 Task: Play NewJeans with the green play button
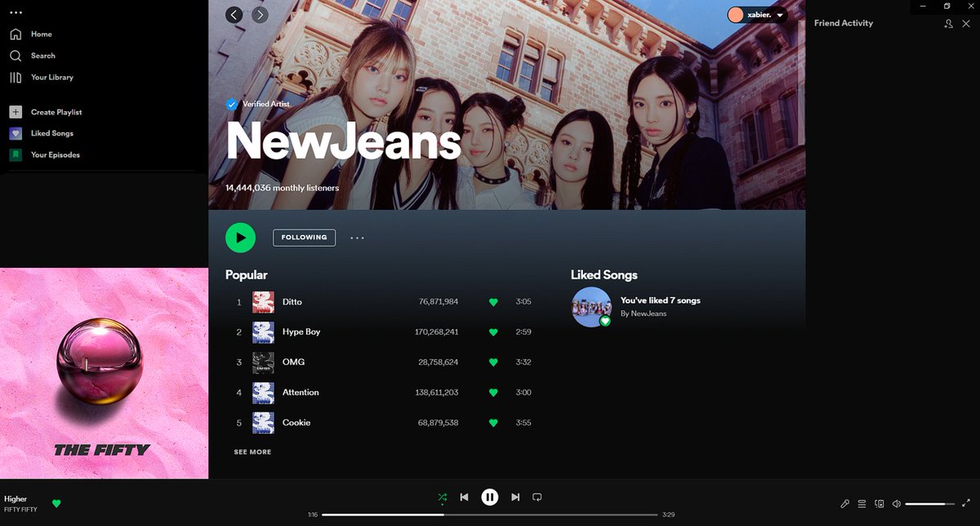tap(240, 238)
